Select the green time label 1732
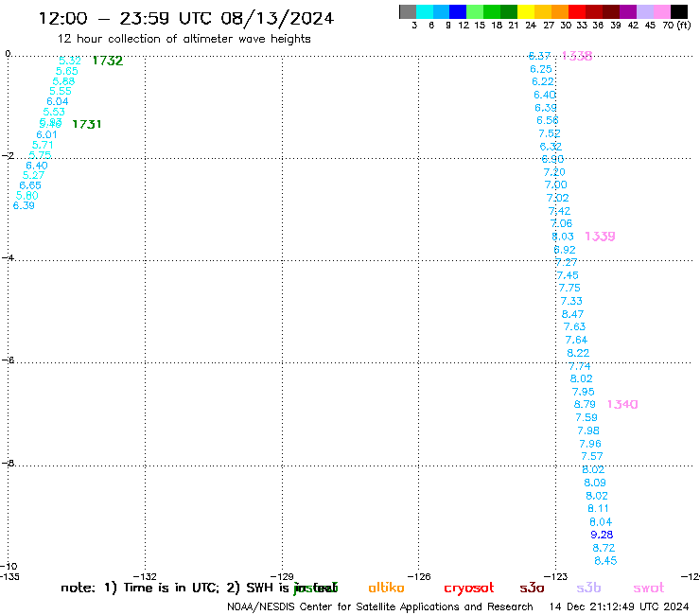This screenshot has height=615, width=700. [108, 61]
